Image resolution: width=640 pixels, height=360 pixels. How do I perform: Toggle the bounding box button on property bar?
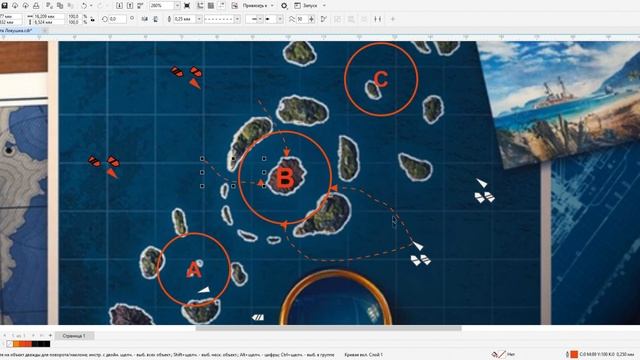[378, 19]
